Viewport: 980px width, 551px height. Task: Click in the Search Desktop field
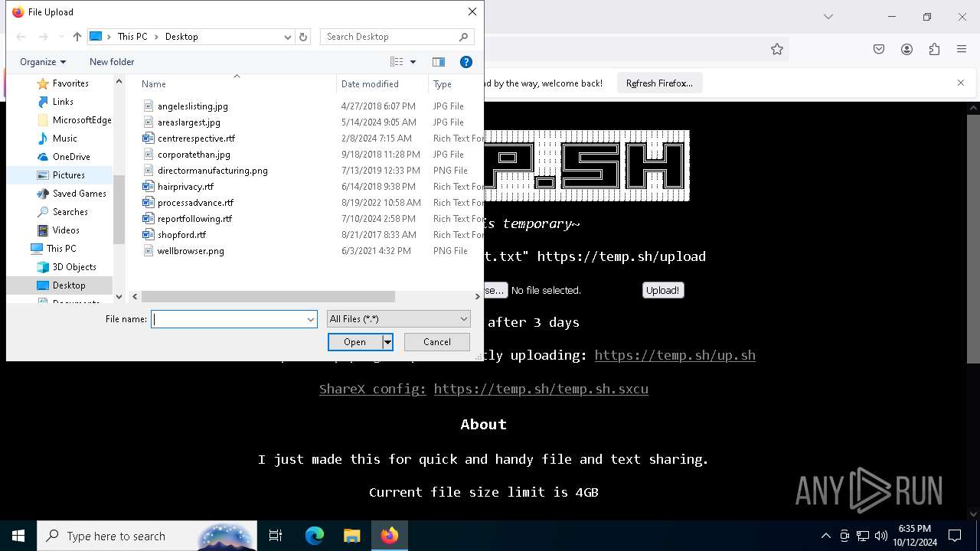coord(389,37)
